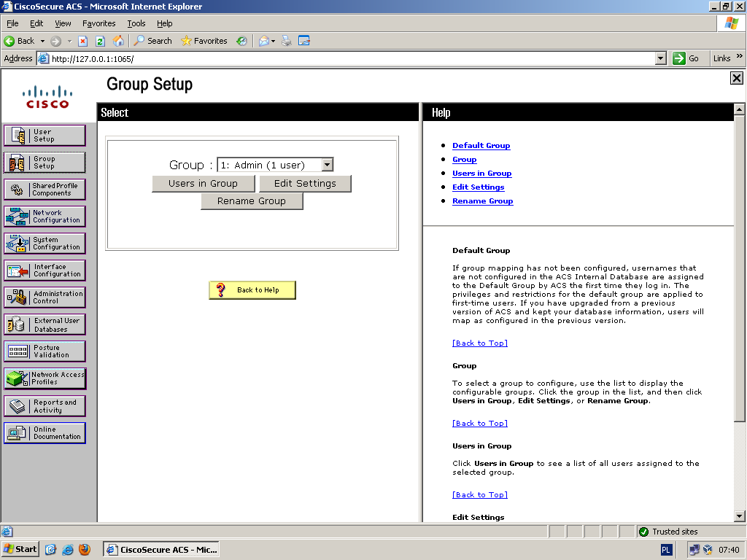747x560 pixels.
Task: Launch Firefox from quick launch
Action: (x=85, y=550)
